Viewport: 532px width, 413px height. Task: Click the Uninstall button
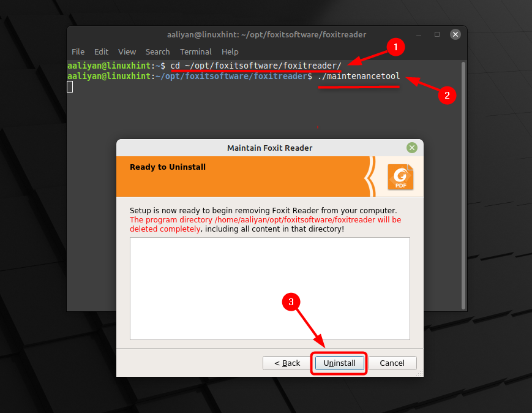click(x=339, y=363)
